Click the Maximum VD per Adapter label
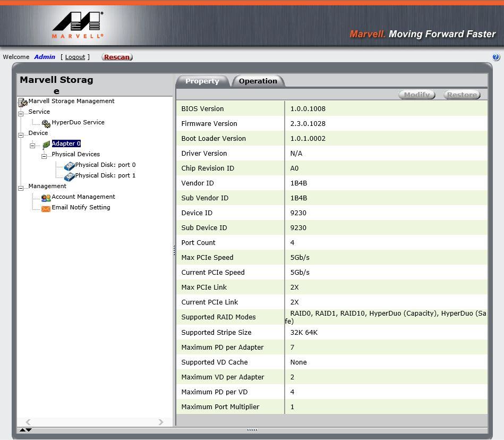The height and width of the screenshot is (440, 504). tap(223, 377)
